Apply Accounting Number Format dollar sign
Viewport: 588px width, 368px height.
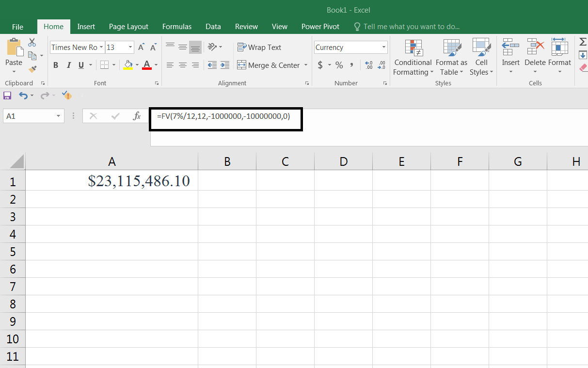coord(320,65)
